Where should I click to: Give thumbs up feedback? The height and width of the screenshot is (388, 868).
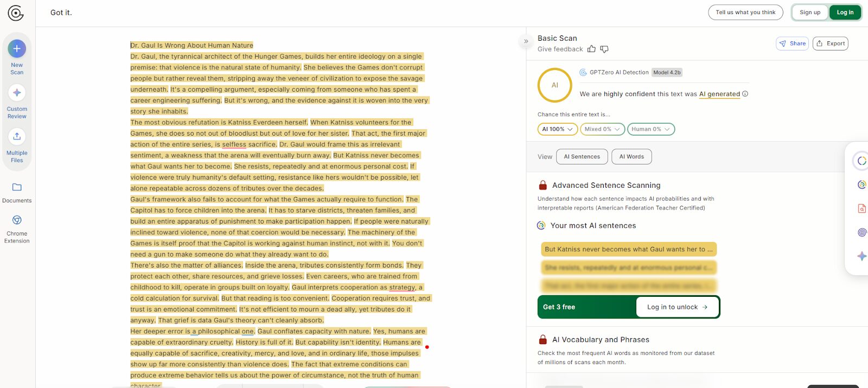click(591, 49)
